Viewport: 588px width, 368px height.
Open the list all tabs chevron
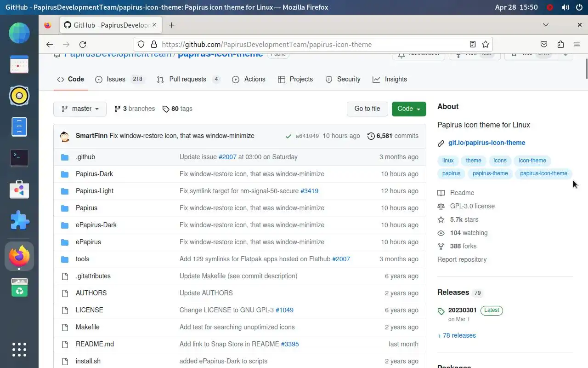pos(546,25)
